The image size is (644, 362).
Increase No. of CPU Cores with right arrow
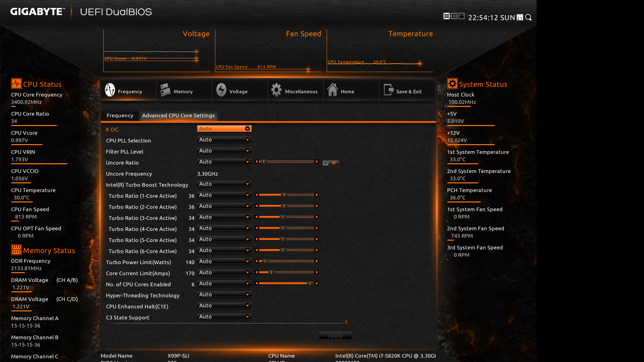(317, 283)
